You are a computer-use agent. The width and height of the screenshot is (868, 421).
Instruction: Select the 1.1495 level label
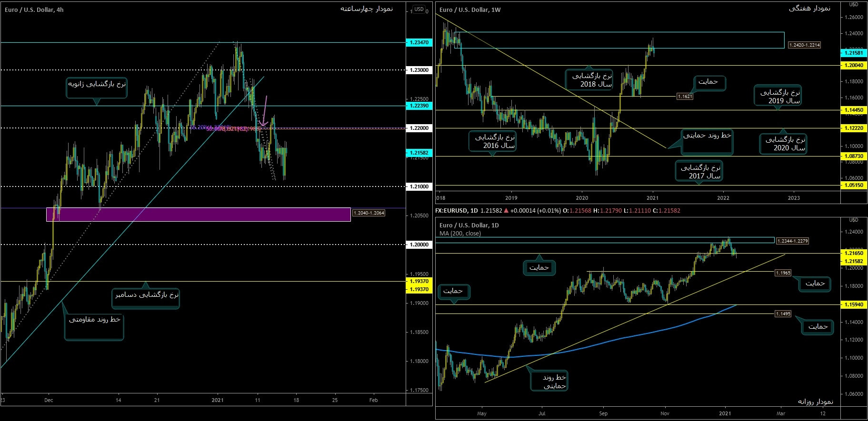click(783, 313)
